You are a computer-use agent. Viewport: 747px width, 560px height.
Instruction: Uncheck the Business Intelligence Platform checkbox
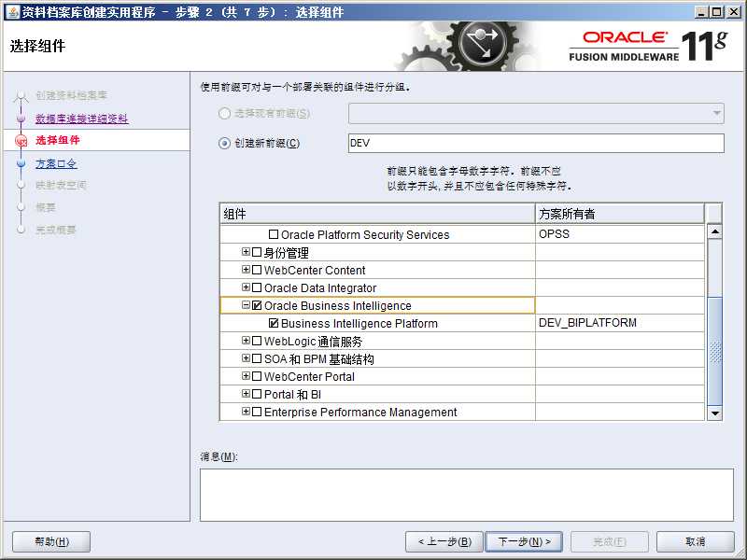click(x=274, y=323)
